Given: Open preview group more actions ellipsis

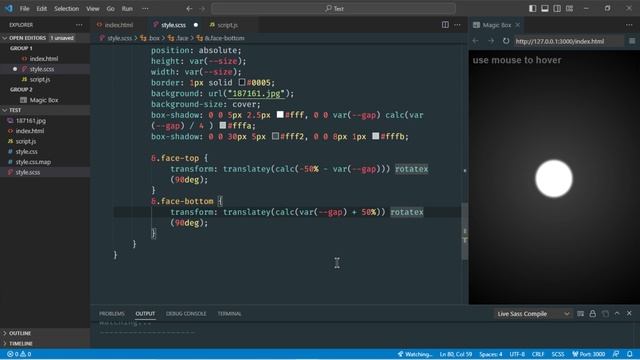Looking at the screenshot, I should [x=629, y=25].
